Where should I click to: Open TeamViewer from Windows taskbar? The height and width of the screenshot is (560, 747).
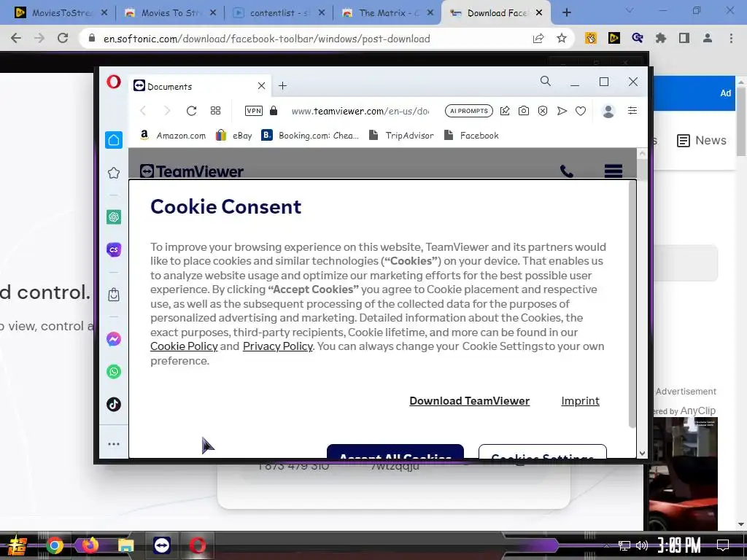tap(162, 545)
